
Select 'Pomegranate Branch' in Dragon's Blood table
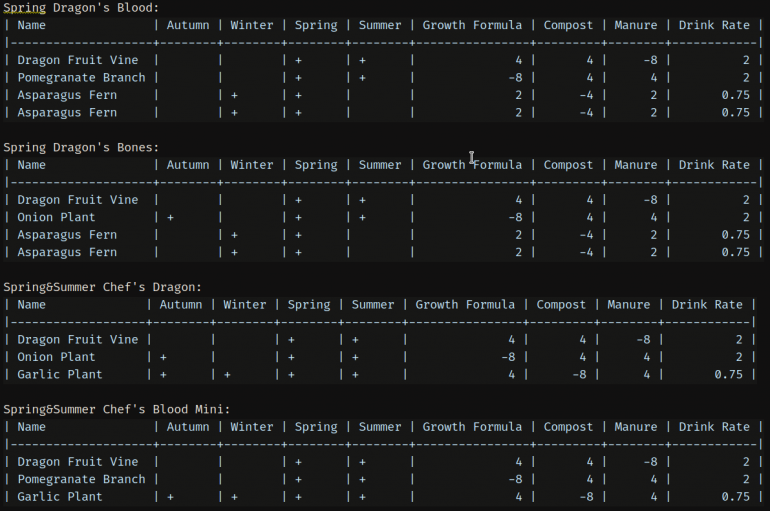tap(82, 78)
